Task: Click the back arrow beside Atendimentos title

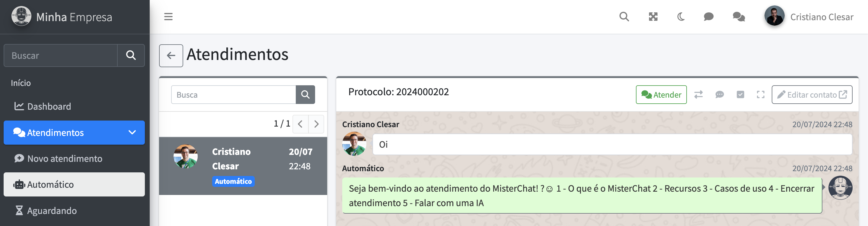Action: [171, 55]
